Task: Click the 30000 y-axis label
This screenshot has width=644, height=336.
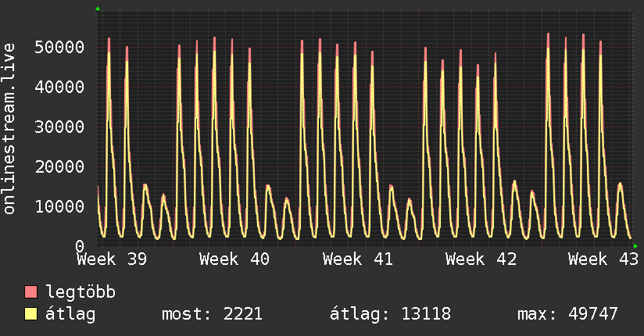Action: click(x=59, y=127)
